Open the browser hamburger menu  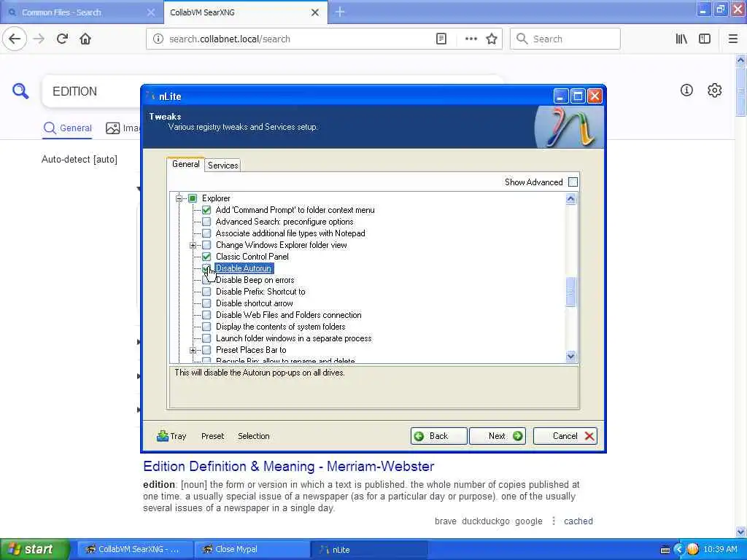click(733, 39)
